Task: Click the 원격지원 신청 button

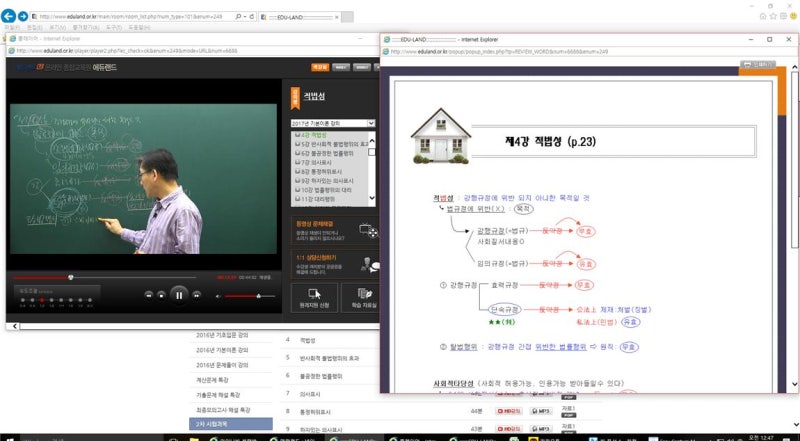Action: tap(314, 298)
